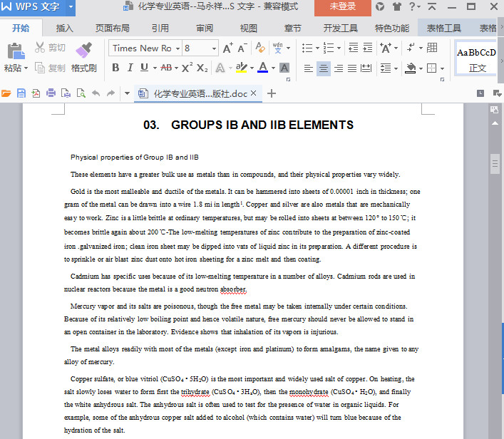
Task: Click scroll up arrow on scrollbar
Action: tap(495, 123)
